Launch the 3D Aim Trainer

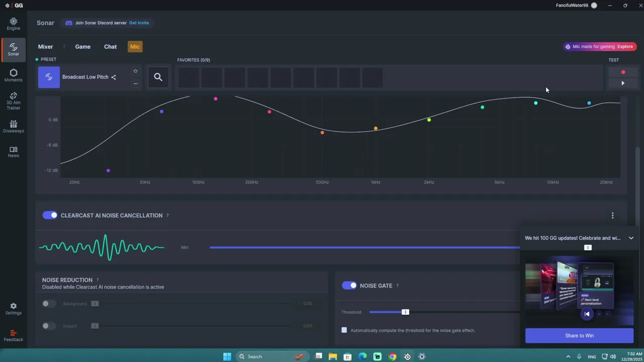(x=13, y=101)
